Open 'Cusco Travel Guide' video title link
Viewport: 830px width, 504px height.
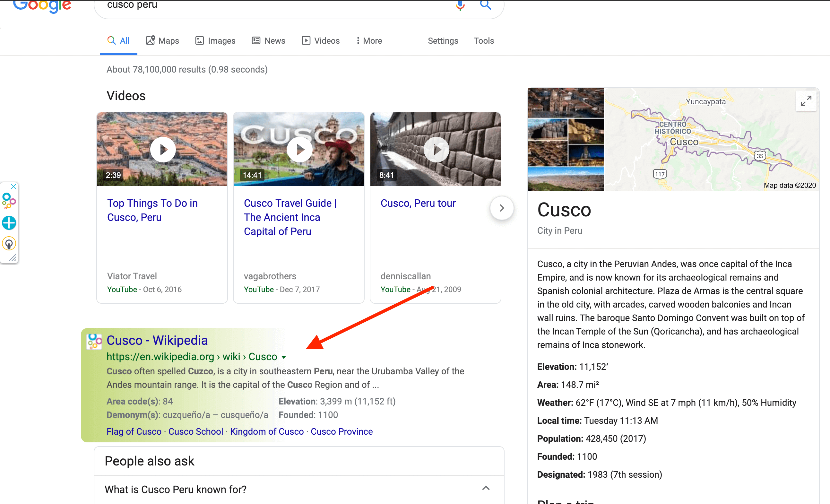click(290, 217)
